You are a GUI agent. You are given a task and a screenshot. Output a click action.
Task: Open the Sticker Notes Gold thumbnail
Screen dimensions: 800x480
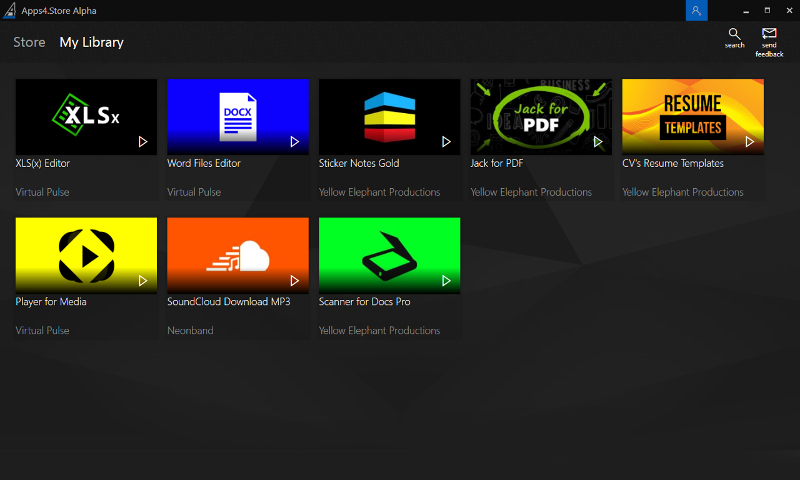(x=389, y=117)
